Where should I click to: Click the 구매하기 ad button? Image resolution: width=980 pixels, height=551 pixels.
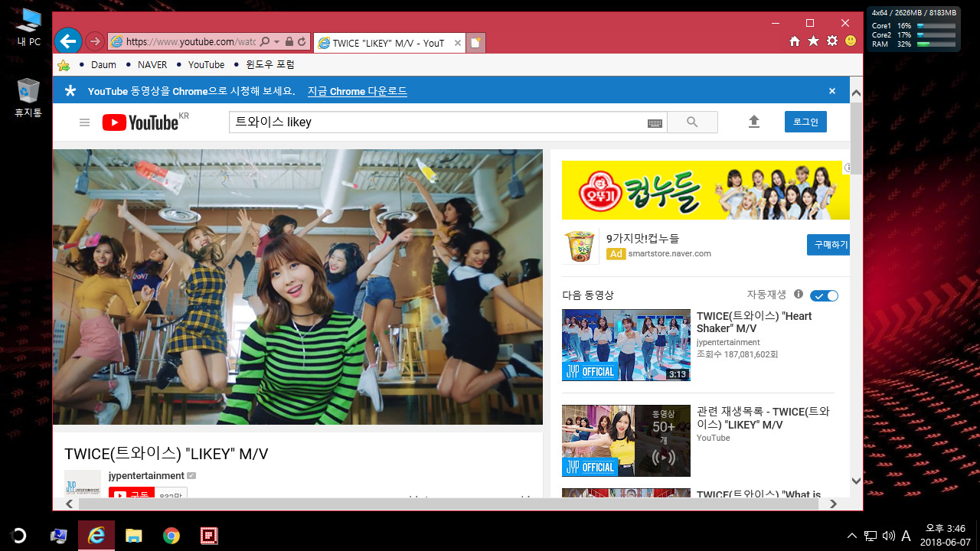pos(830,245)
